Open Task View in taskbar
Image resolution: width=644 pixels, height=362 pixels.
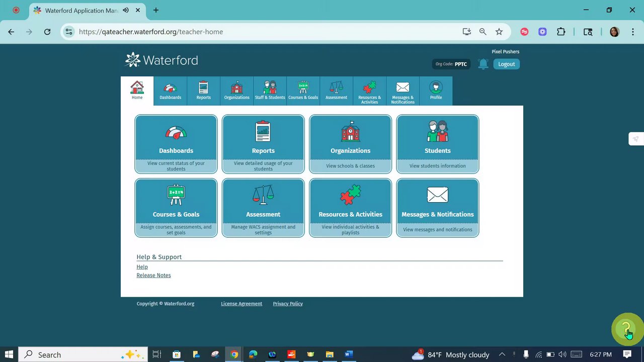tap(156, 354)
